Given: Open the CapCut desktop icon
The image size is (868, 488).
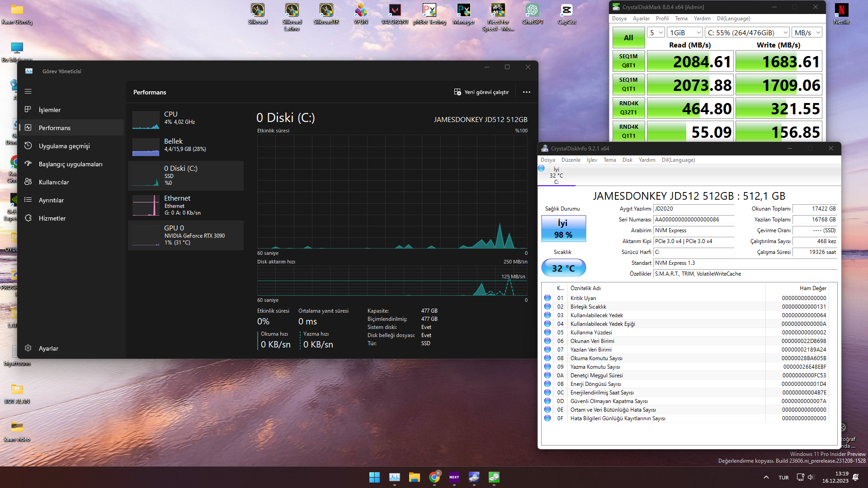Looking at the screenshot, I should pyautogui.click(x=566, y=14).
